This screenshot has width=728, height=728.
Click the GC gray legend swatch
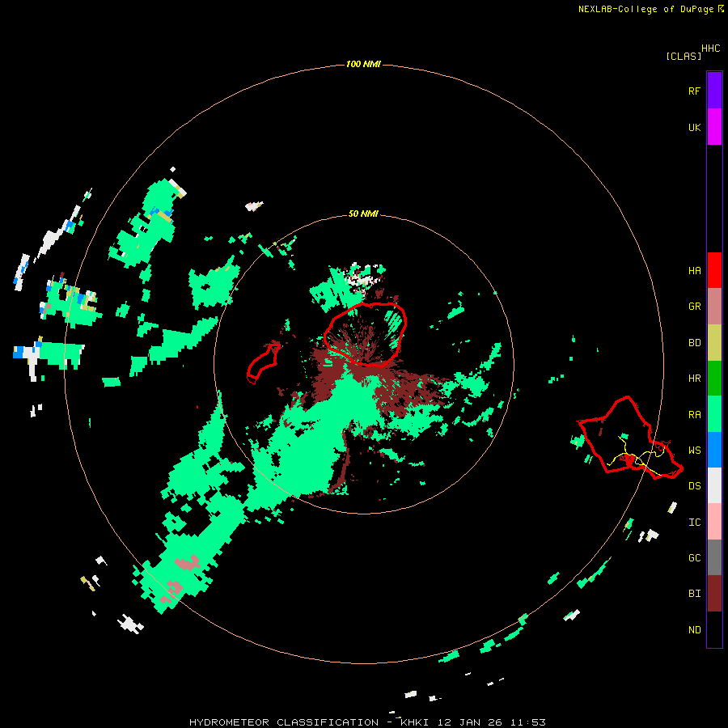click(x=714, y=557)
